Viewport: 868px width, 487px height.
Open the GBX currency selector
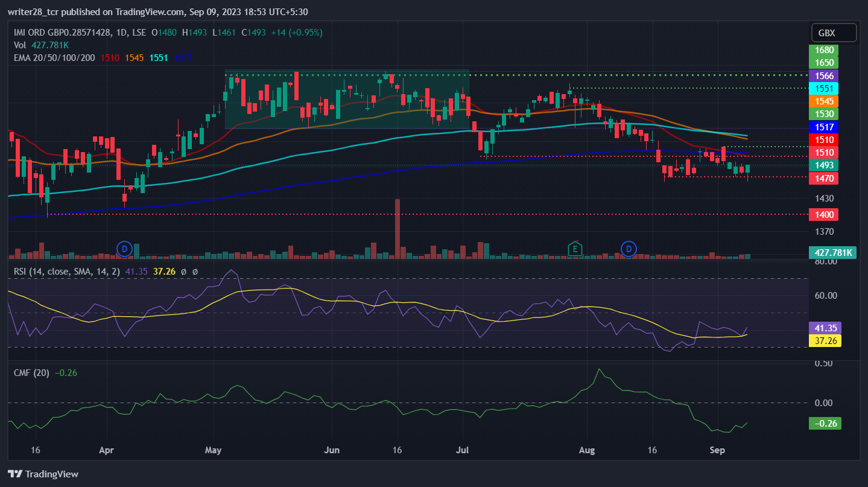(x=834, y=33)
